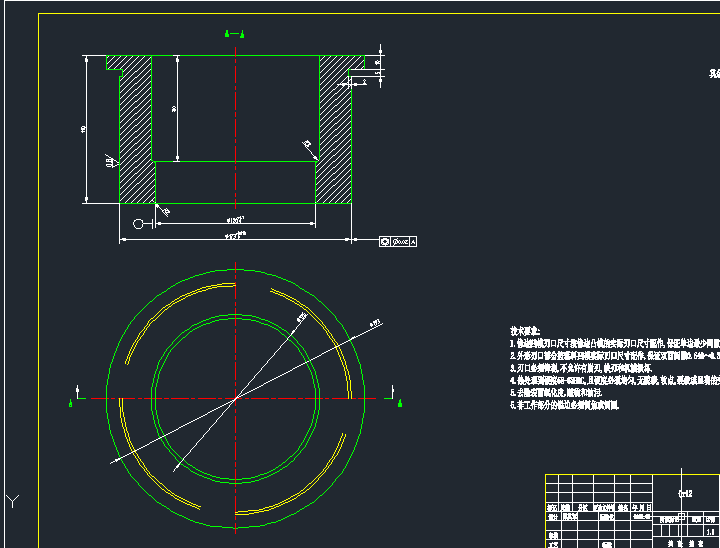Click the UCS Y-axis icon
720x548 pixels.
coord(13,501)
